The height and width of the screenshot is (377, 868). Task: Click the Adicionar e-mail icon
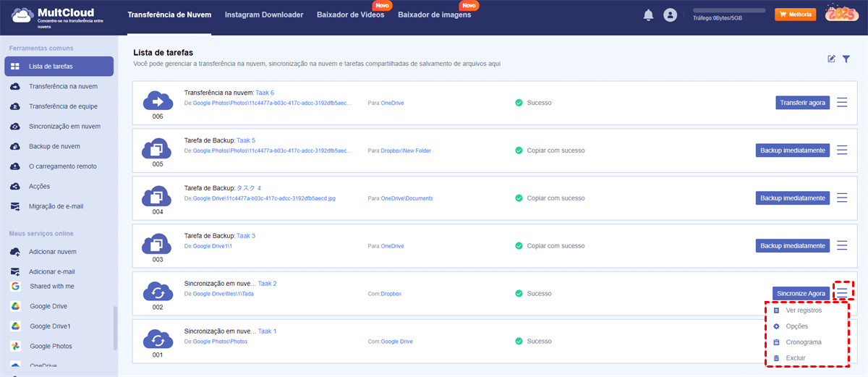(x=15, y=271)
